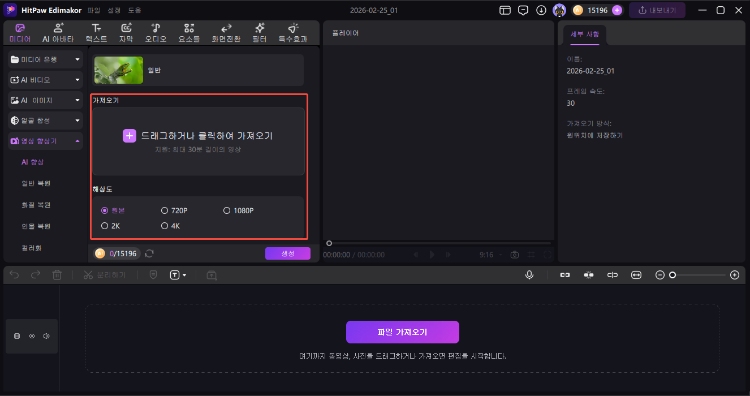
Task: Select the 1080P resolution option
Action: click(227, 210)
